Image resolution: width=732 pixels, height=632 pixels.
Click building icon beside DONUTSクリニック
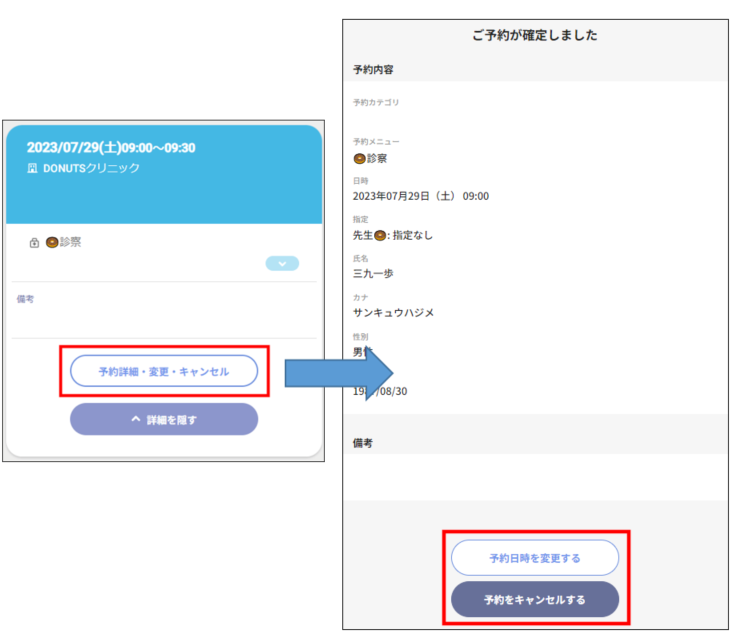[x=32, y=168]
